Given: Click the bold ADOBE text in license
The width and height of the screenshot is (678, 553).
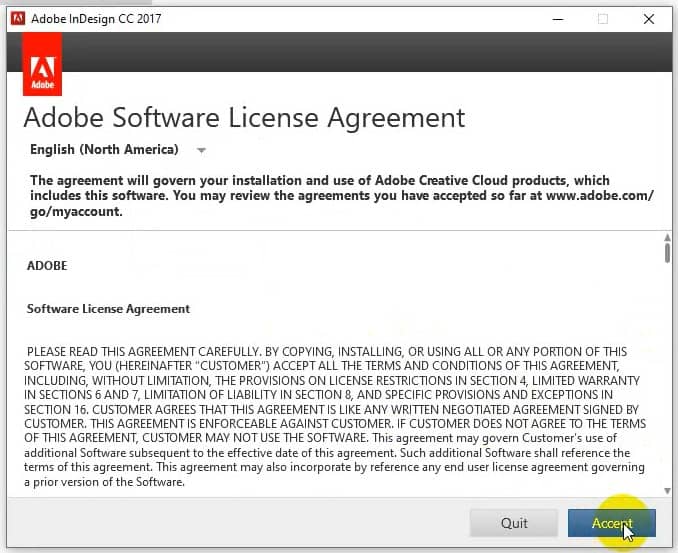Looking at the screenshot, I should point(47,266).
